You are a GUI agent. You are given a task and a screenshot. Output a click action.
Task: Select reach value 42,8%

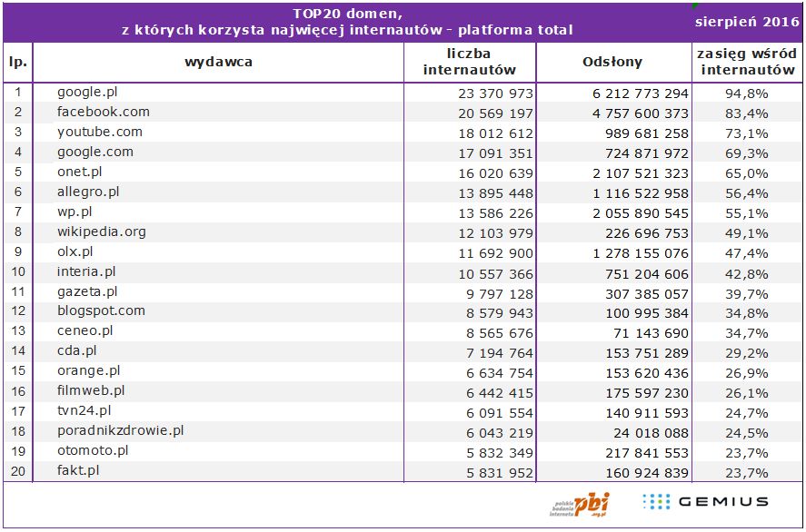point(746,275)
